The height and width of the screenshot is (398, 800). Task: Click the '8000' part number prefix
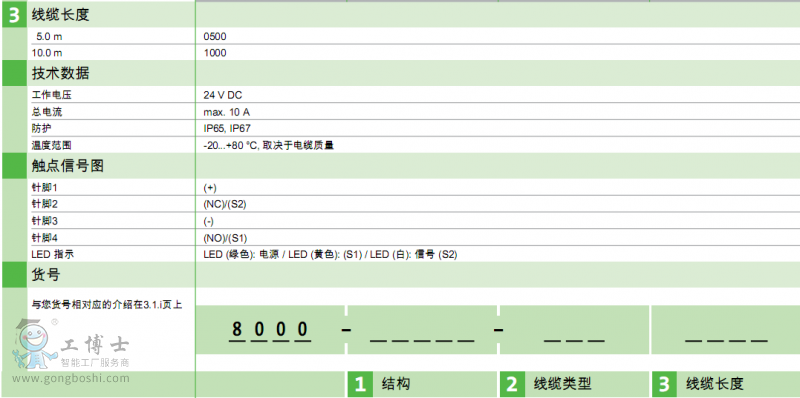coord(270,330)
